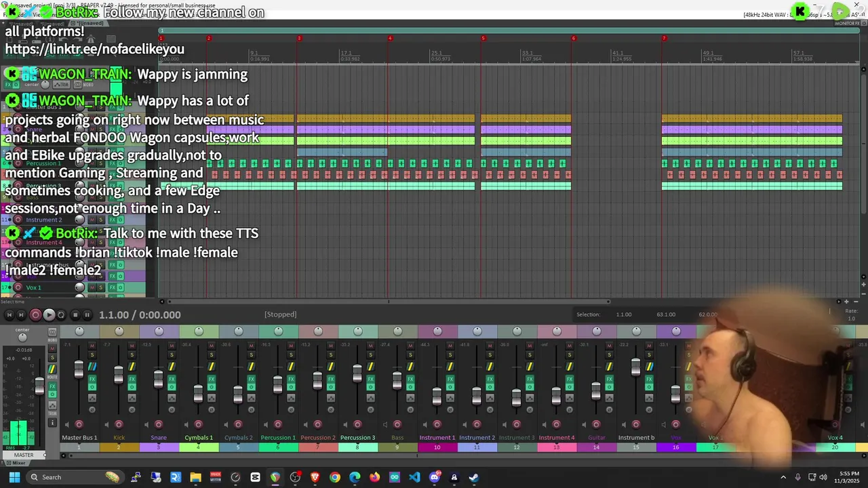Viewport: 868px width, 488px height.
Task: Click track number 13 color strip
Action: (557, 447)
